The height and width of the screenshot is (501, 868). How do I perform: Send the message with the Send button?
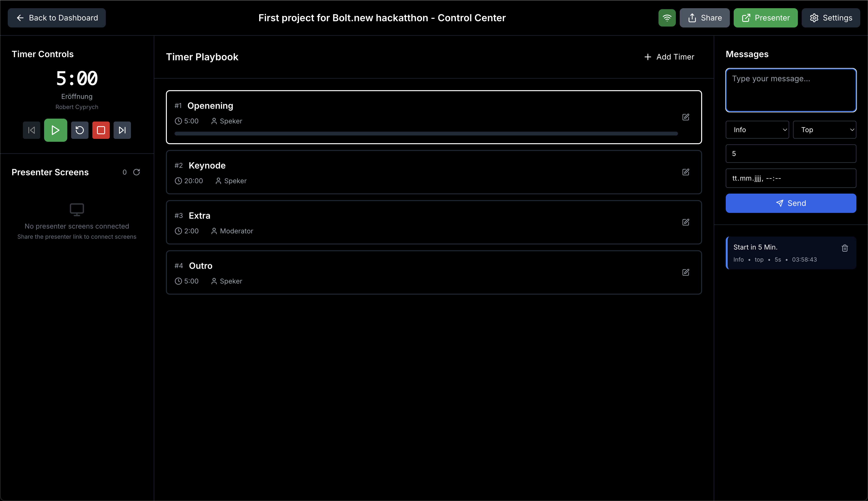[791, 203]
